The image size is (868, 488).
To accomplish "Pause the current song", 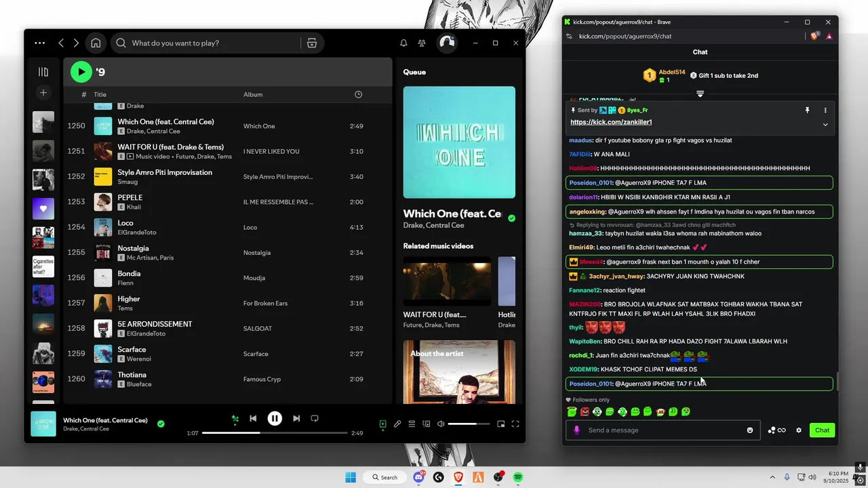I will [x=275, y=419].
